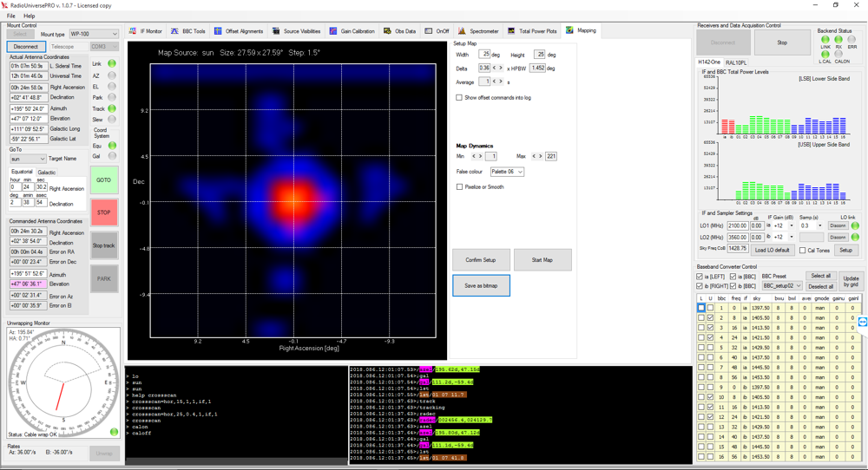Open the Target Name sun dropdown

(x=28, y=159)
